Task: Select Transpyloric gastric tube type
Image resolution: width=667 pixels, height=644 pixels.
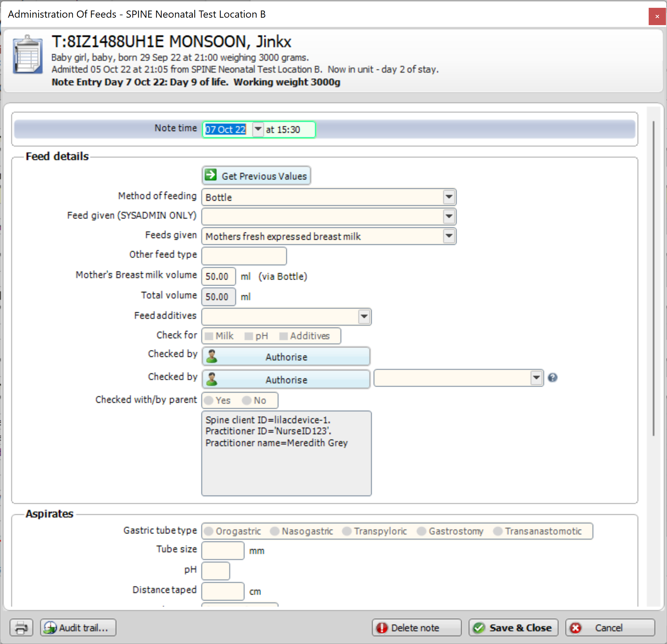Action: click(x=347, y=531)
